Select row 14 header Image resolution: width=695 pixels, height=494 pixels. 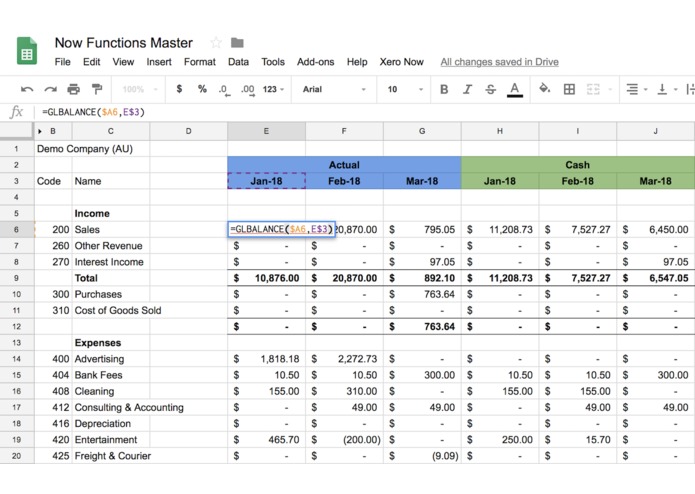click(16, 359)
